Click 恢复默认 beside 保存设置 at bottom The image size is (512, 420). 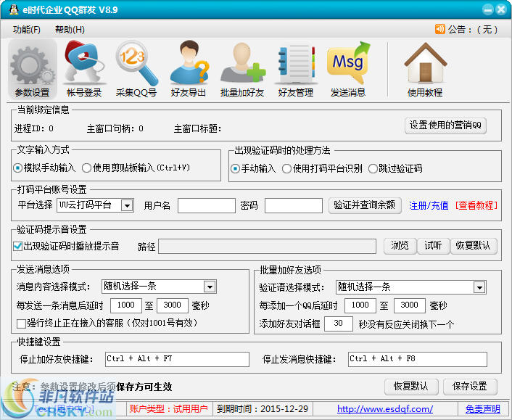(x=410, y=387)
